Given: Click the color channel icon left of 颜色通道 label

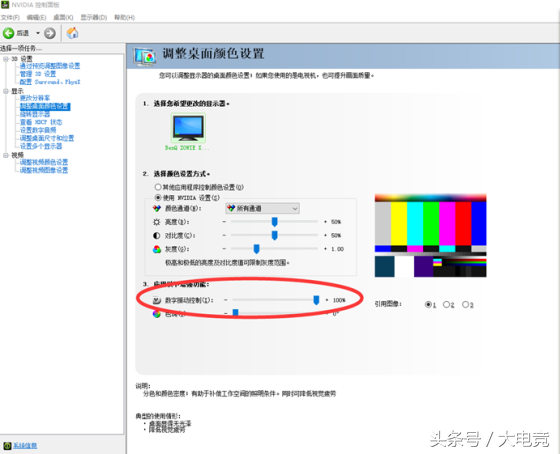Looking at the screenshot, I should pos(157,208).
